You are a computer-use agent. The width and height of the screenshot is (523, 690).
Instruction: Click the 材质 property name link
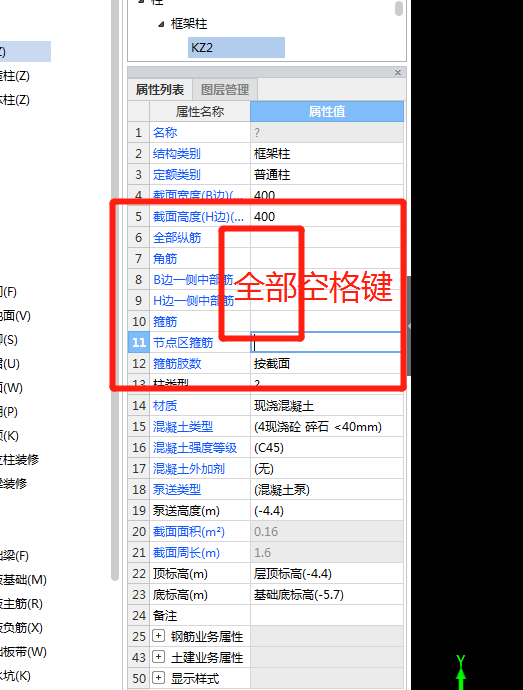point(165,405)
